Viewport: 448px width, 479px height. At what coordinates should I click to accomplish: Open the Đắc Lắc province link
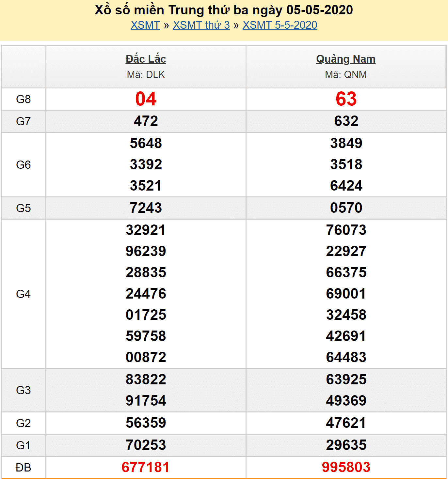[146, 59]
